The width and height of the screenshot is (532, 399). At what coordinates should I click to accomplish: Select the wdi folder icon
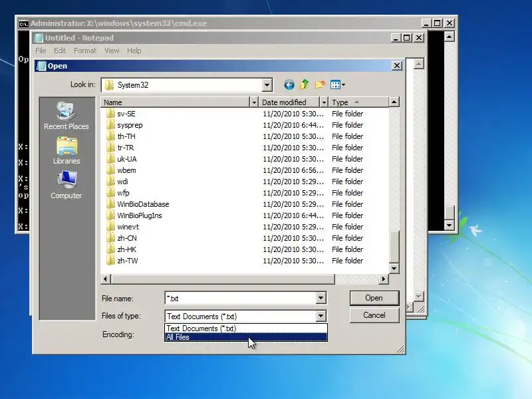[x=110, y=182]
